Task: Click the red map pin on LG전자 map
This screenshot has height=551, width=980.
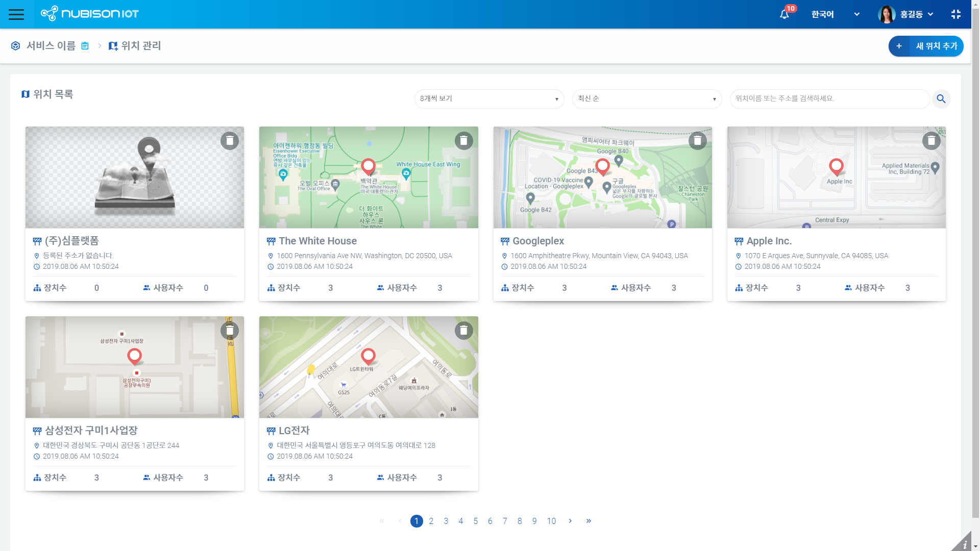Action: pos(368,356)
